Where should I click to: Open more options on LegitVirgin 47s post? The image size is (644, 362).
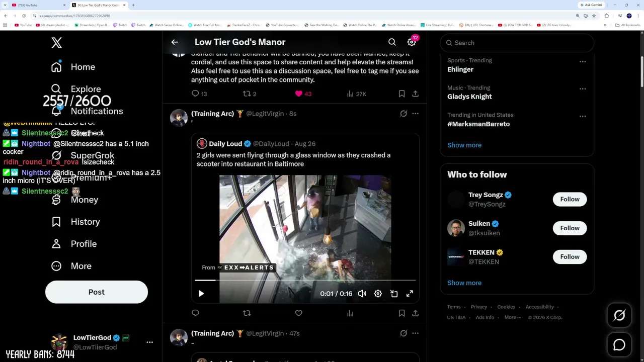pos(415,333)
